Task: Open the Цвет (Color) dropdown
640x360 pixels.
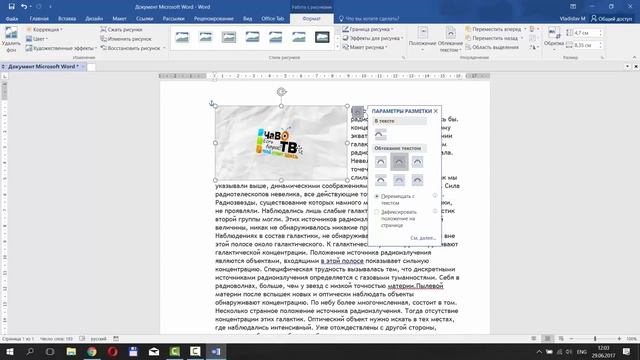Action: (36, 39)
